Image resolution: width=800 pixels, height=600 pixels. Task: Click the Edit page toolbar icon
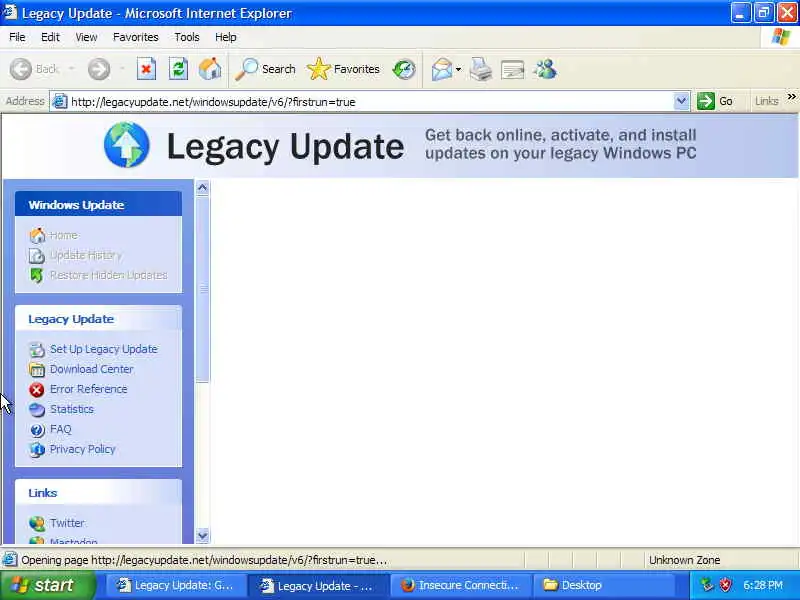point(513,69)
